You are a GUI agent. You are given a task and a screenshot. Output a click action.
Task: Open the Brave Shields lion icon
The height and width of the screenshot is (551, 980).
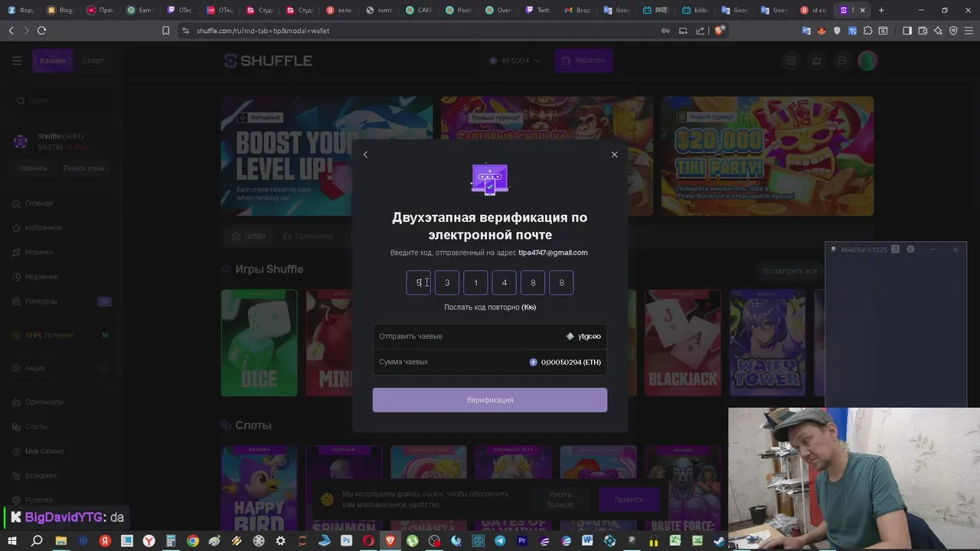719,31
